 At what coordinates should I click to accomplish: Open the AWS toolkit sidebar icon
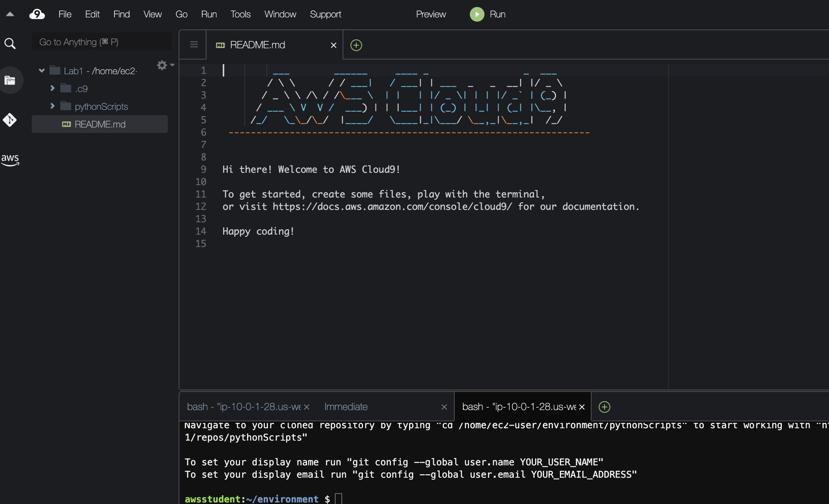[x=10, y=159]
